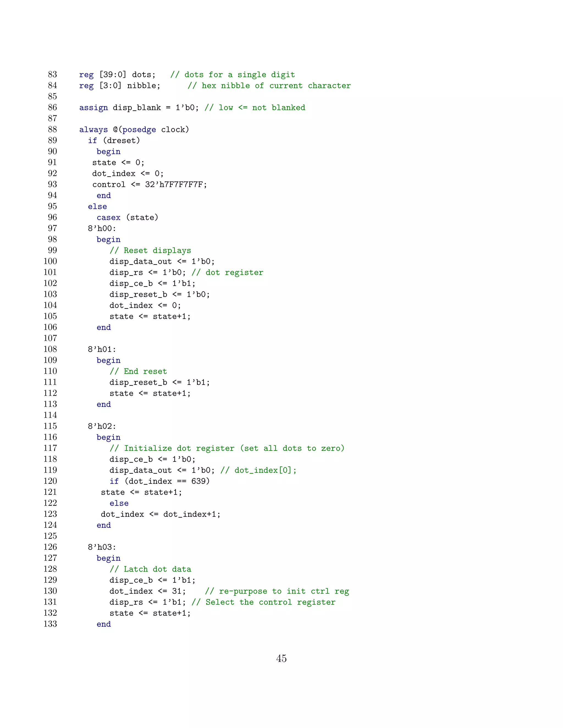Click the case label '8'h02:'
The height and width of the screenshot is (728, 563).
[102, 427]
